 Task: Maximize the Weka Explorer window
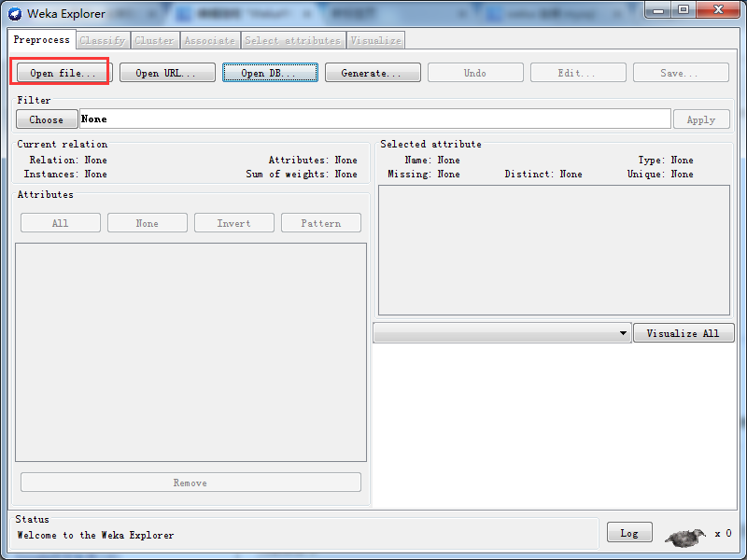(684, 10)
